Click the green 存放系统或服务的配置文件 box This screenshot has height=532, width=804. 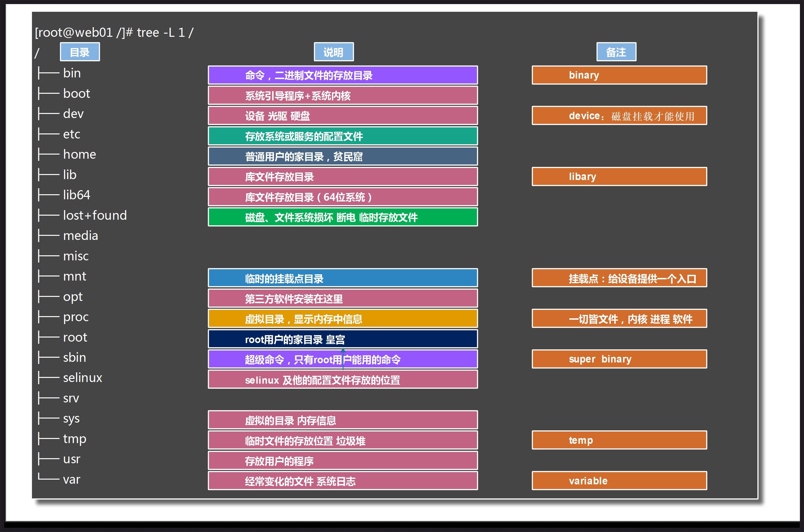pyautogui.click(x=342, y=136)
